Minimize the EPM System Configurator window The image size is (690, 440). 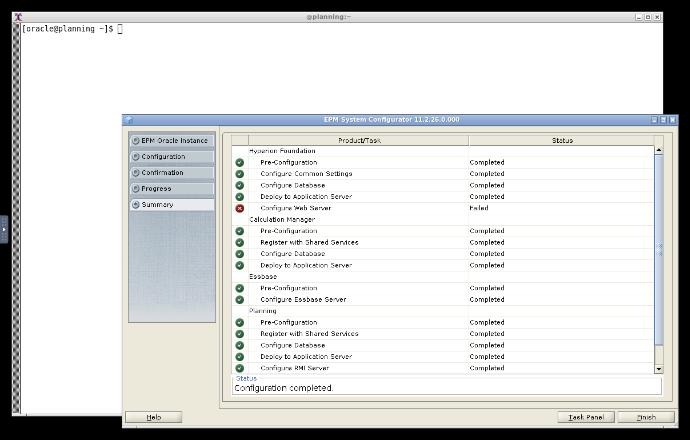[654, 120]
